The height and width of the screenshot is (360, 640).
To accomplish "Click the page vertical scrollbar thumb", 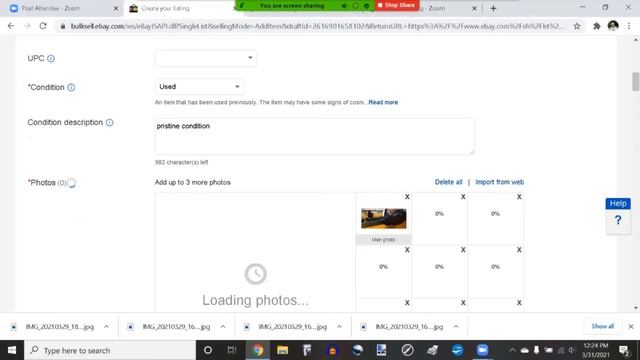I will [636, 82].
